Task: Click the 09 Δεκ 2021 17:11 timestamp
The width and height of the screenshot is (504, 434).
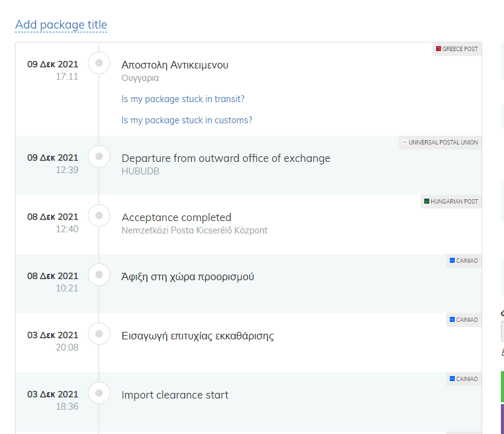Action: click(53, 70)
